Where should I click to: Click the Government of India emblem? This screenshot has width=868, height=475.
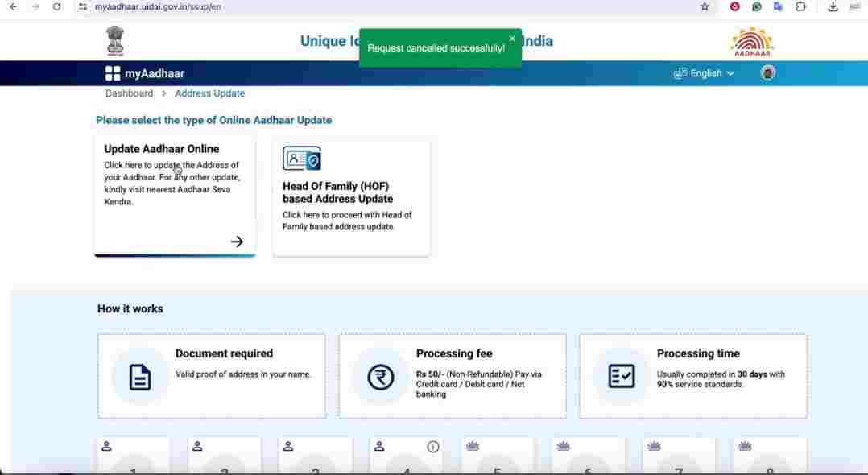coord(116,40)
